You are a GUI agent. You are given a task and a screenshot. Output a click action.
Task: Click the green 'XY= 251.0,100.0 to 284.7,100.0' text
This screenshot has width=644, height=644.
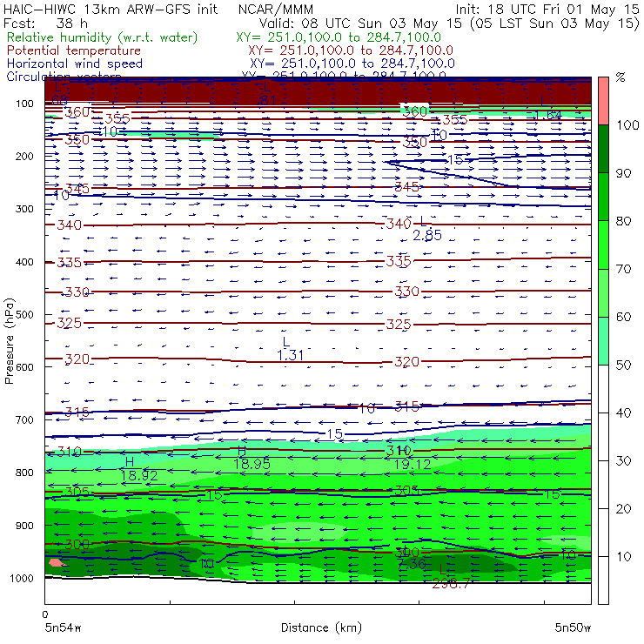(x=339, y=37)
